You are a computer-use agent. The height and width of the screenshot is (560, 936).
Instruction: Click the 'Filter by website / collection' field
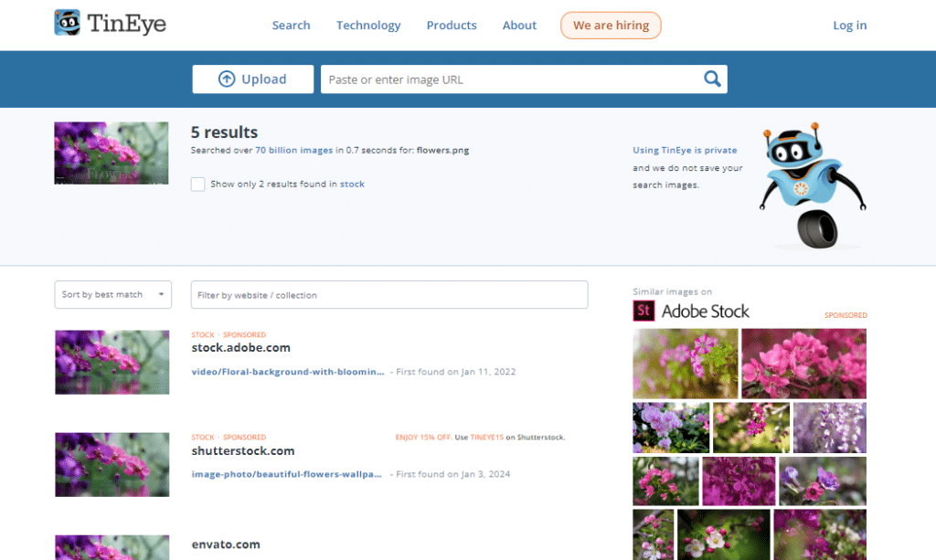pos(388,294)
